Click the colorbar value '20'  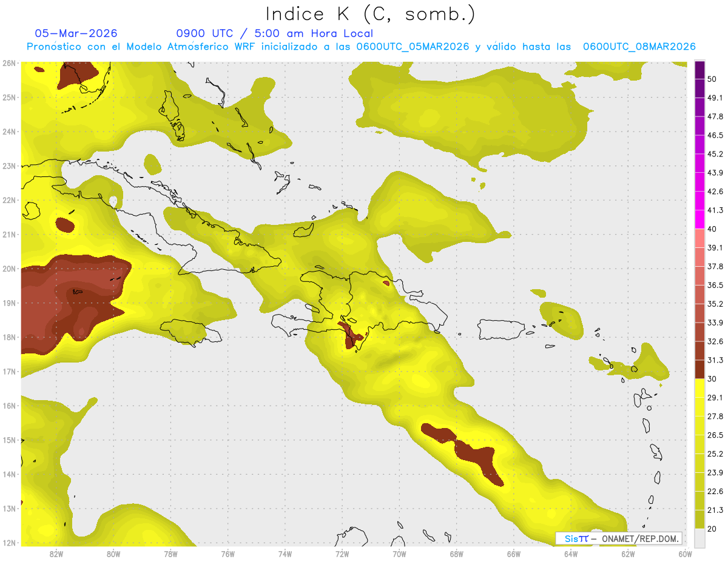point(713,529)
